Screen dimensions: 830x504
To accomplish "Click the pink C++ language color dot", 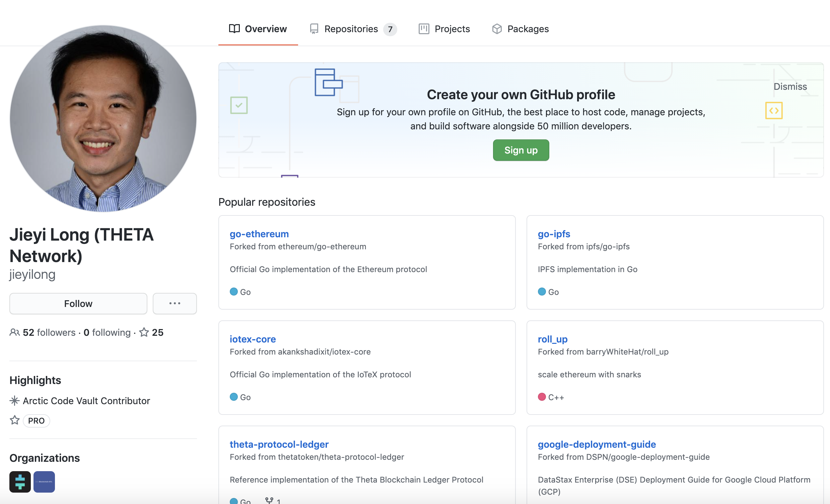I will [x=541, y=397].
